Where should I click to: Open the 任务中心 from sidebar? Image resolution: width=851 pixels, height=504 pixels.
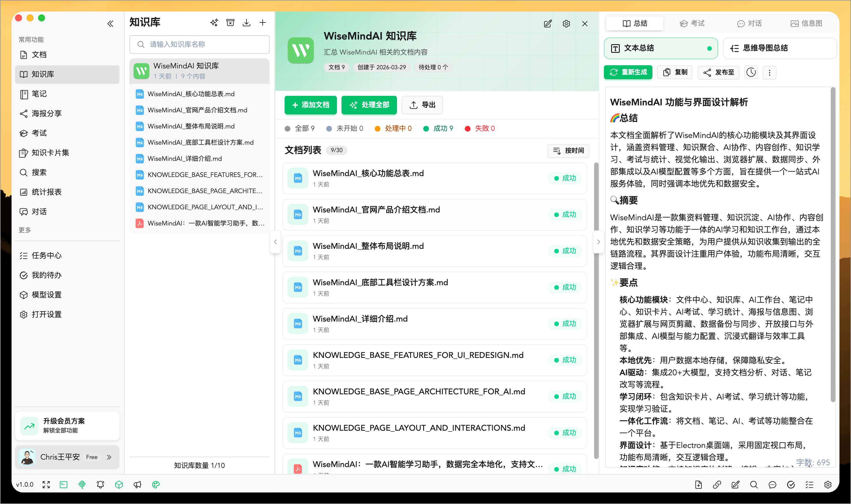coord(48,255)
